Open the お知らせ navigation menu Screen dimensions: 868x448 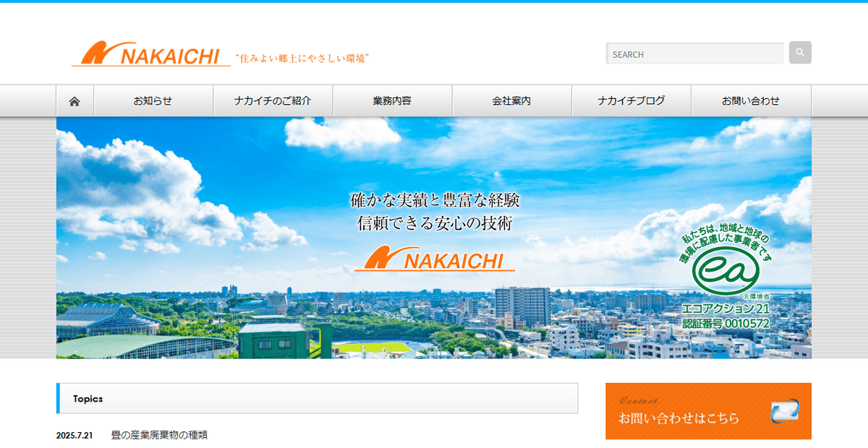[153, 100]
